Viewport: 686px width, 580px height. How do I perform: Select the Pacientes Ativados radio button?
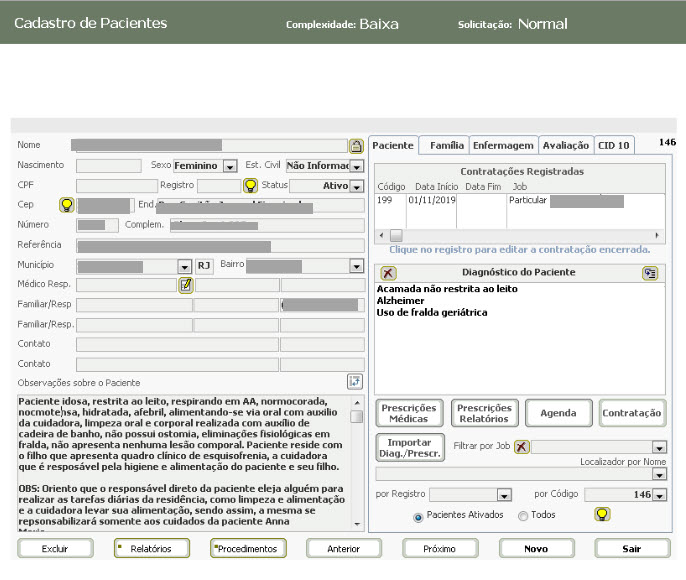coord(418,516)
